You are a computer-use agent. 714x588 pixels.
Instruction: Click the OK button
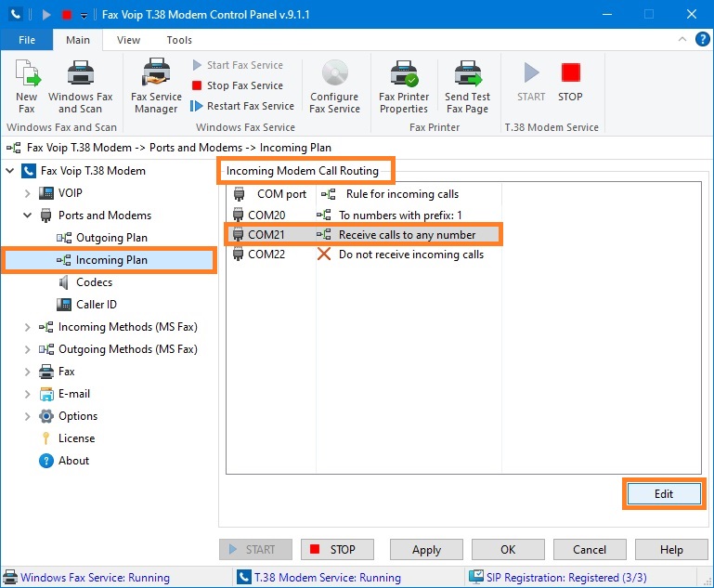(x=508, y=550)
